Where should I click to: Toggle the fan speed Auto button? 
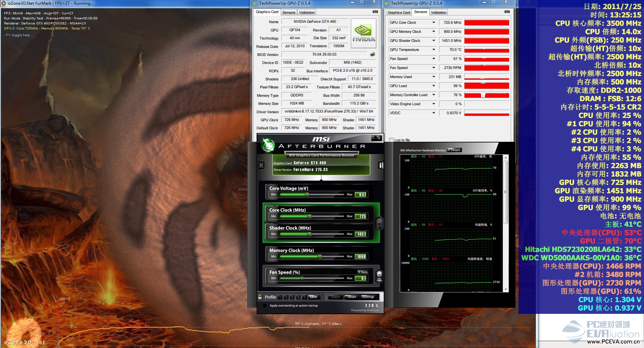pos(363,272)
